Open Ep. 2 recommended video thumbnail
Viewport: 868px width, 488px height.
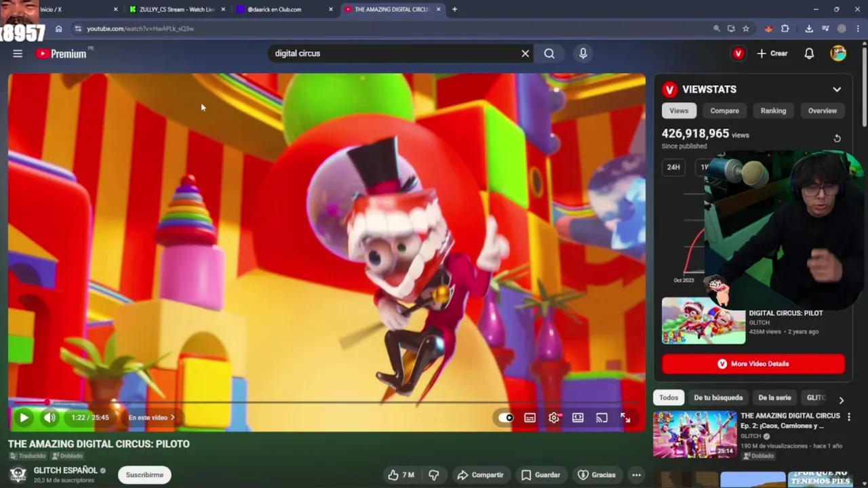pyautogui.click(x=694, y=434)
